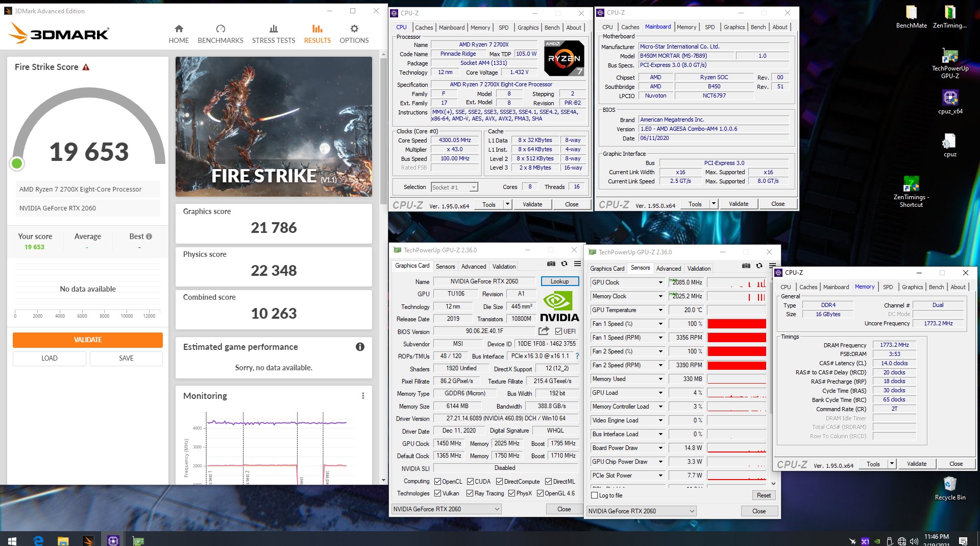Image resolution: width=980 pixels, height=546 pixels.
Task: Click the orange VALIDATE button
Action: pos(88,340)
